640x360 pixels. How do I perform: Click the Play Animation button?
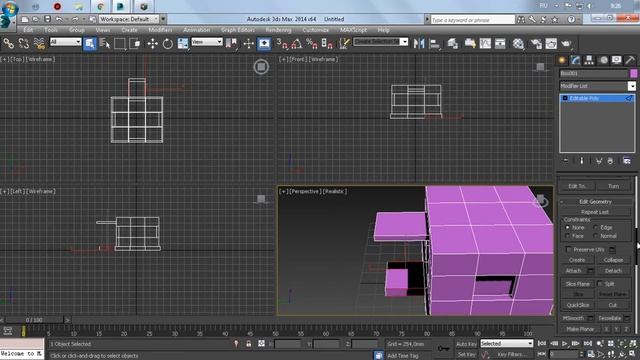[565, 344]
